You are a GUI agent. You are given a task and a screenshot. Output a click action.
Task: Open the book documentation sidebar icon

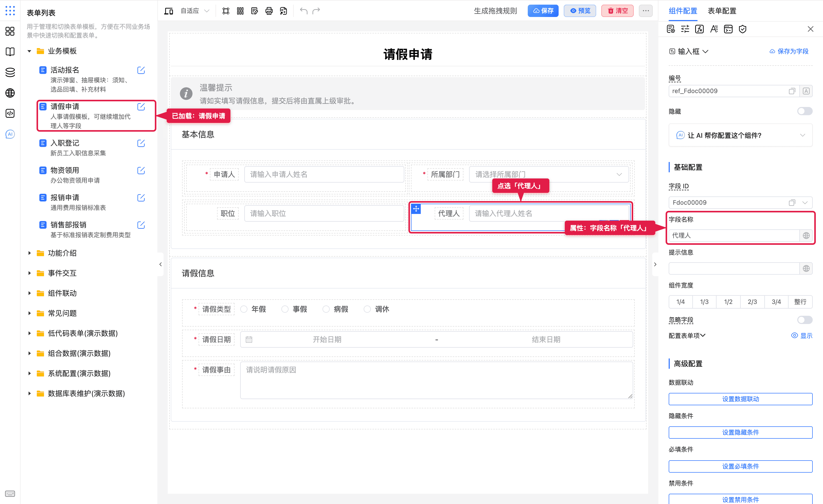pos(10,52)
